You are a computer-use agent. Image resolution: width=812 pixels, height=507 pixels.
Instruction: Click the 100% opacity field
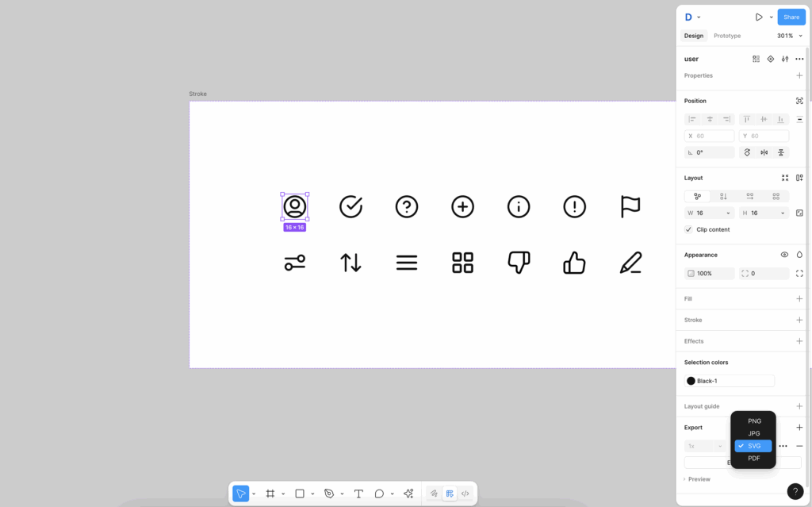click(710, 273)
